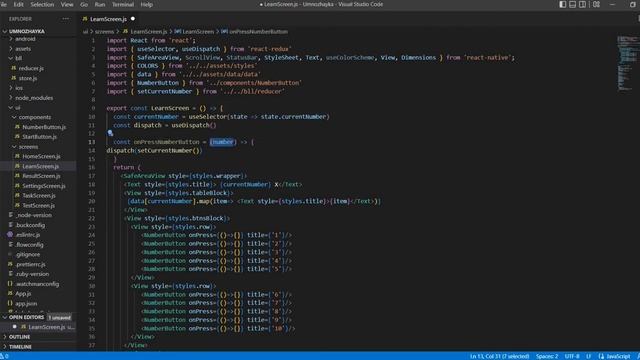Open the Selection menu
The height and width of the screenshot is (360, 640).
42,4
